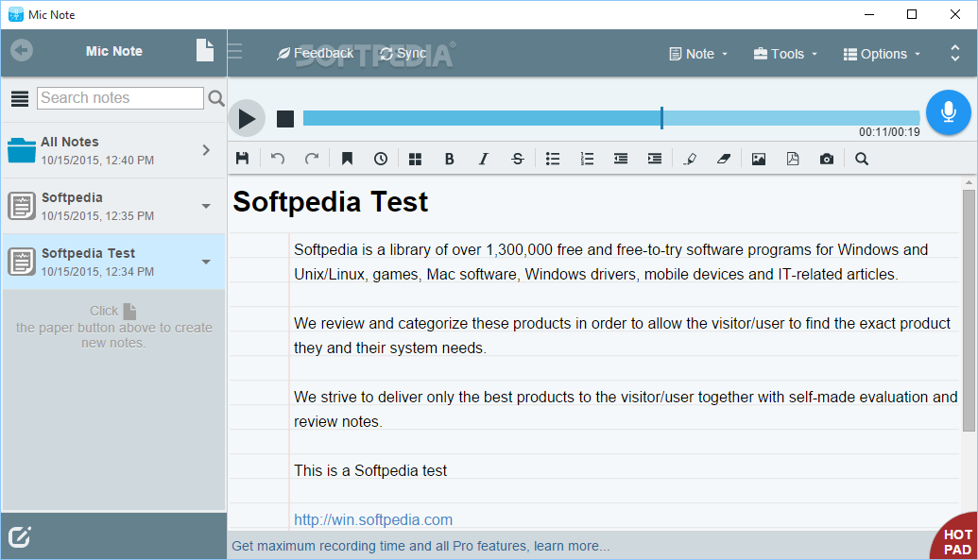Play the audio recording
Viewport: 978px width, 560px height.
(x=247, y=118)
